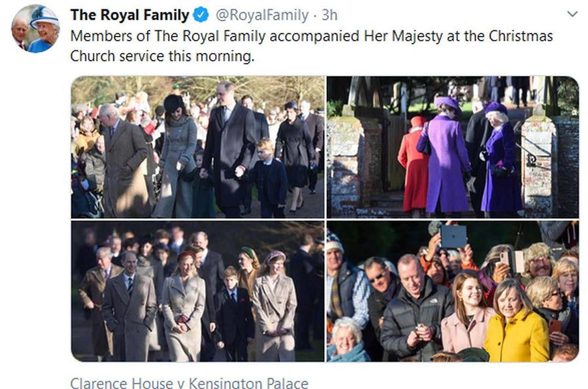Image resolution: width=588 pixels, height=389 pixels.
Task: Click the red coat figure in gate photo
Action: tap(413, 165)
